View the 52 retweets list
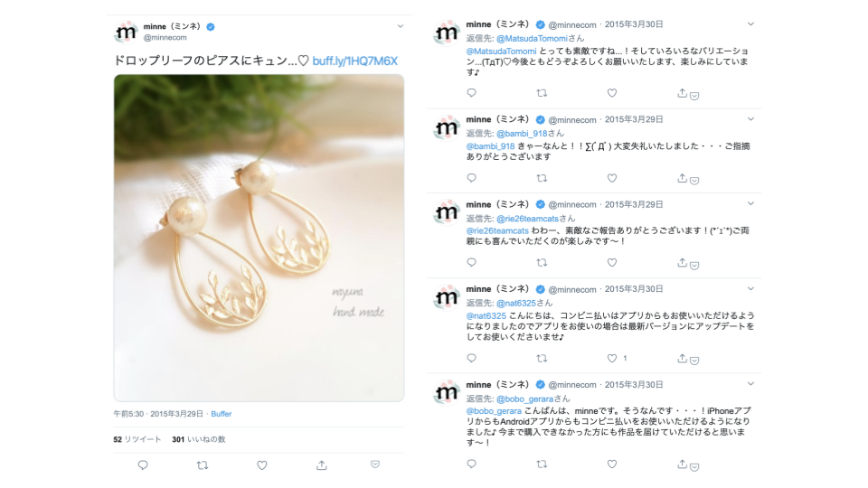This screenshot has height=488, width=868. coord(137,439)
